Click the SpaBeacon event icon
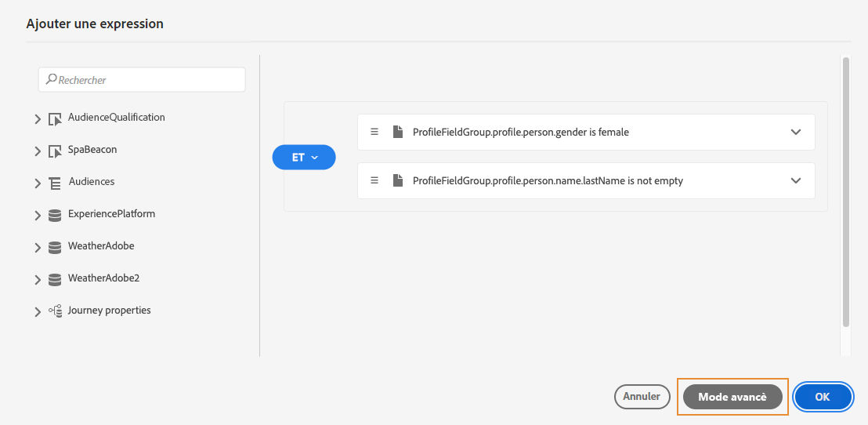 (x=55, y=151)
